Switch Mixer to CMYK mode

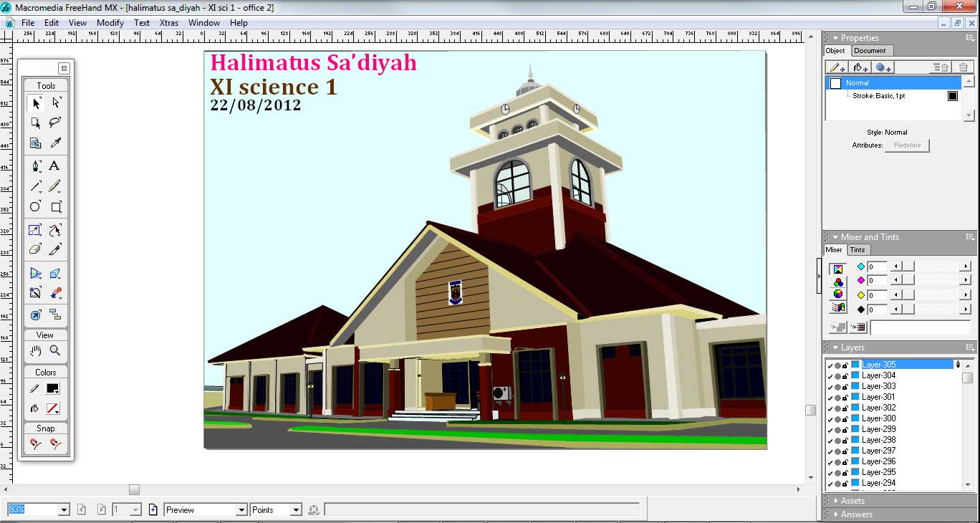tap(837, 269)
